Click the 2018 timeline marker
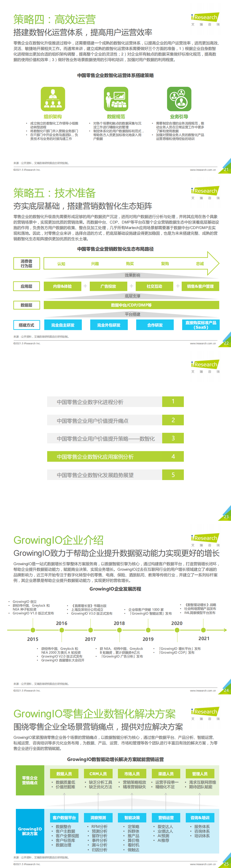The image size is (231, 868). pyautogui.click(x=119, y=630)
